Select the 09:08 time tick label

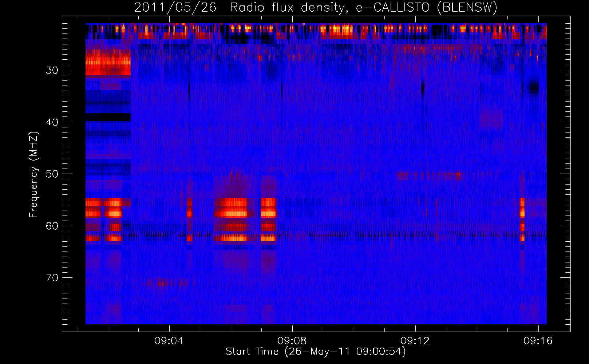tap(292, 341)
